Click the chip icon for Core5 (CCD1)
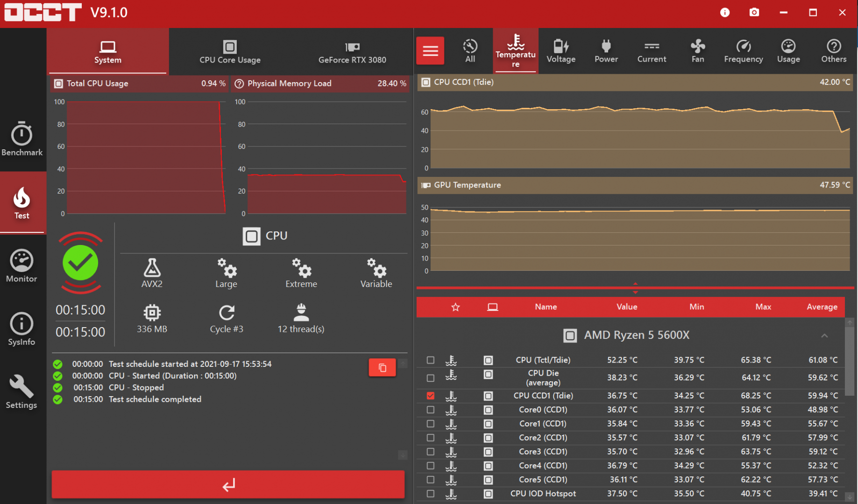Viewport: 858px width, 504px height. coord(488,480)
